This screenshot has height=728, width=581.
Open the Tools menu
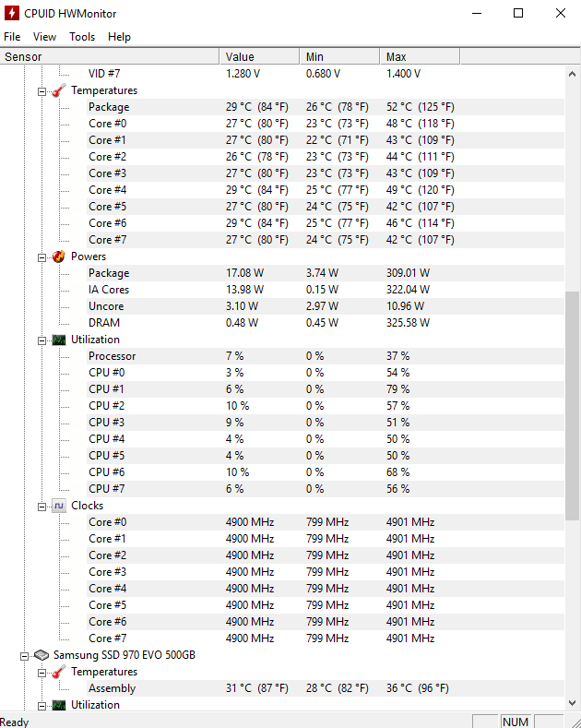click(x=82, y=37)
